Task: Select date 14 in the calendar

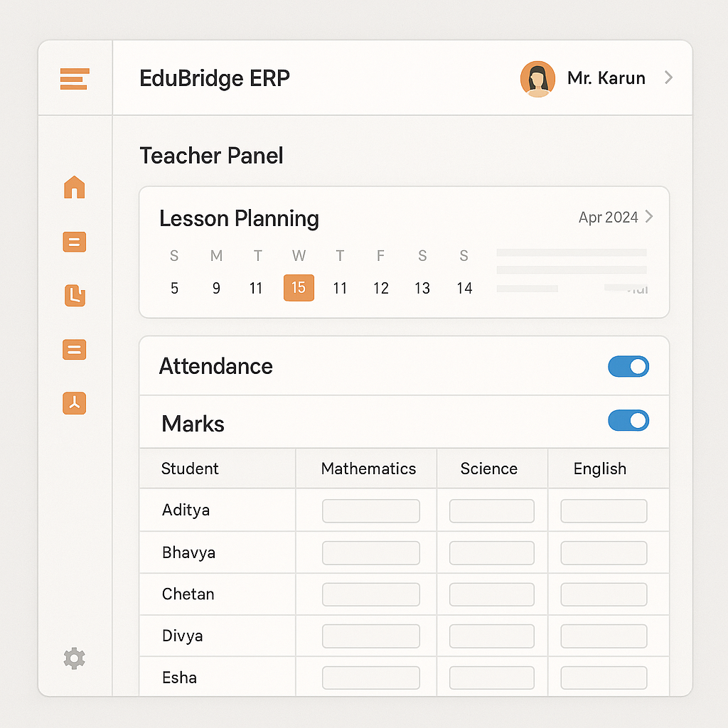Action: (x=464, y=289)
